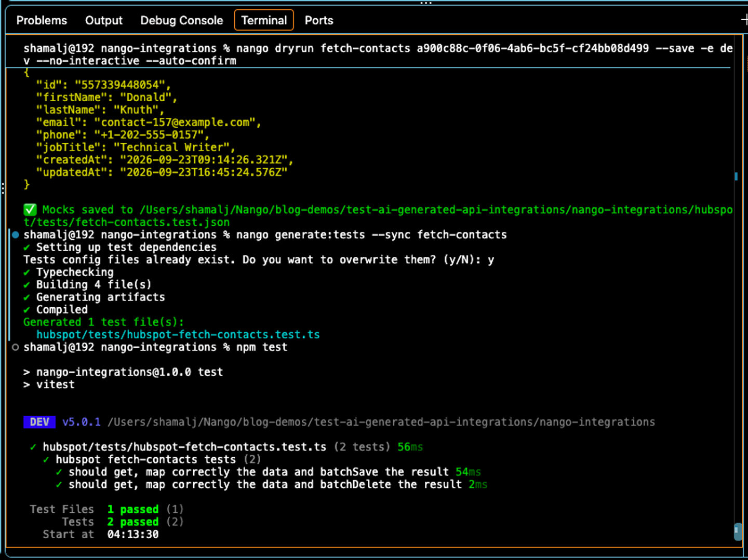Screen dimensions: 748x560
Task: Click the Generating artifacts line
Action: (x=94, y=297)
